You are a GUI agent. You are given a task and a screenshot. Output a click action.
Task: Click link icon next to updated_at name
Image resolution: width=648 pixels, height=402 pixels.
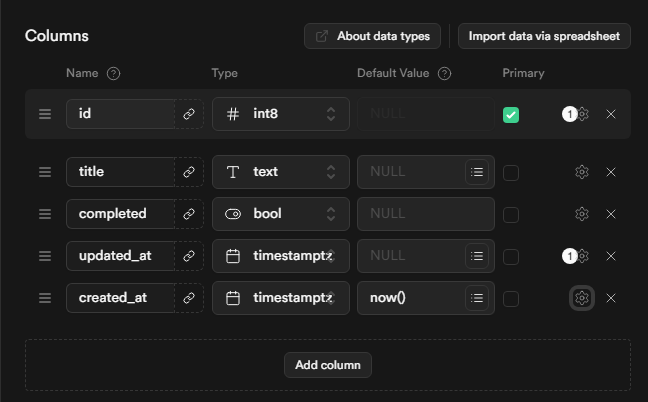click(188, 256)
